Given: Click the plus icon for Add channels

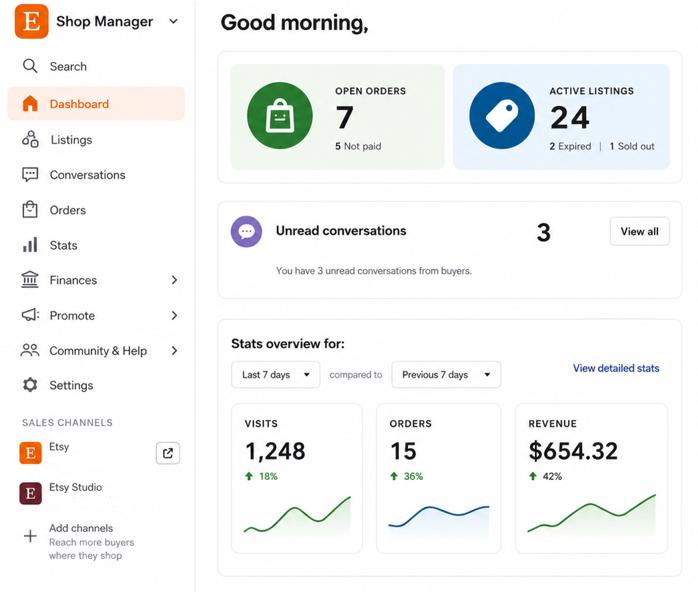Looking at the screenshot, I should [x=30, y=535].
